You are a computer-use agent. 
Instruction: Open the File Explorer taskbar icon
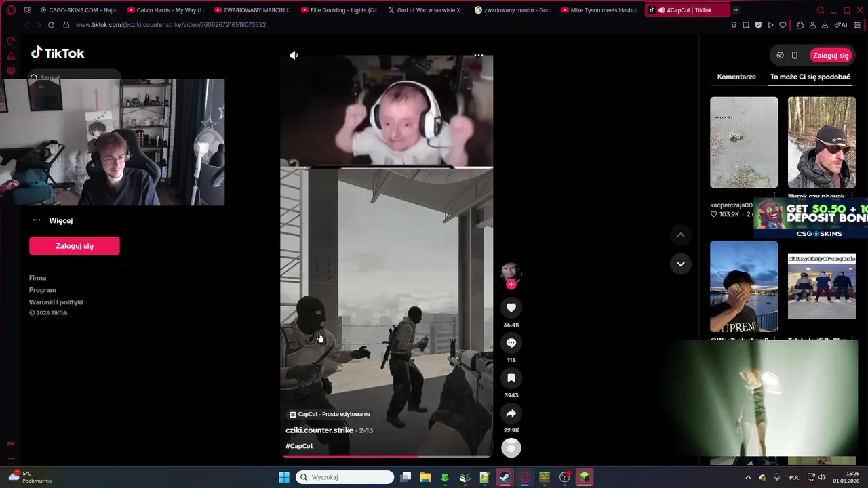[425, 477]
